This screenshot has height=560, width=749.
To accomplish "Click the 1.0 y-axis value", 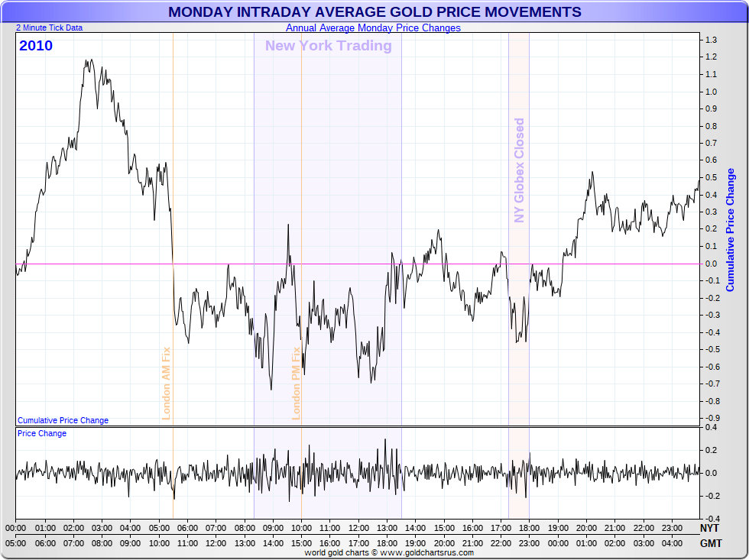I will click(x=711, y=92).
